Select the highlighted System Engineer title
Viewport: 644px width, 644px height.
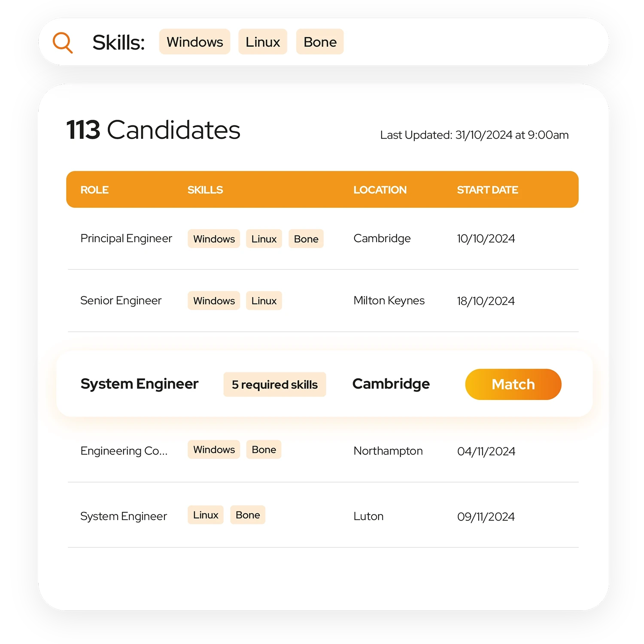click(x=140, y=384)
